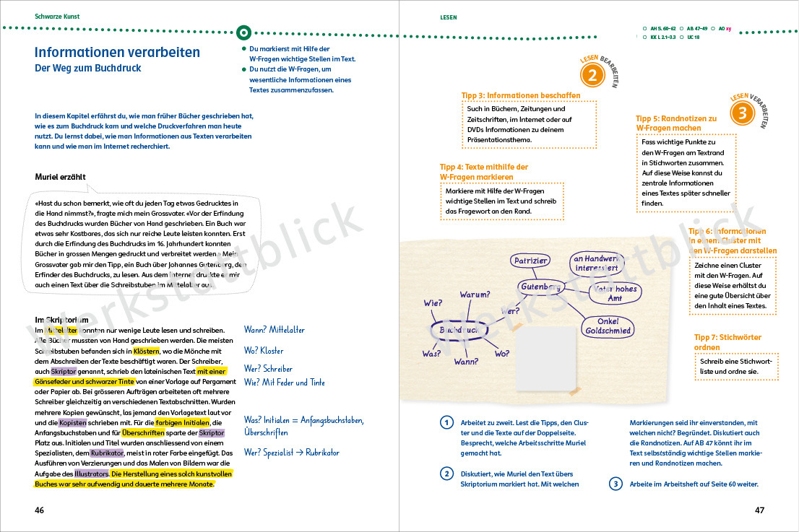
Task: Click the Patrizier bubble in the cluster
Action: (x=531, y=261)
